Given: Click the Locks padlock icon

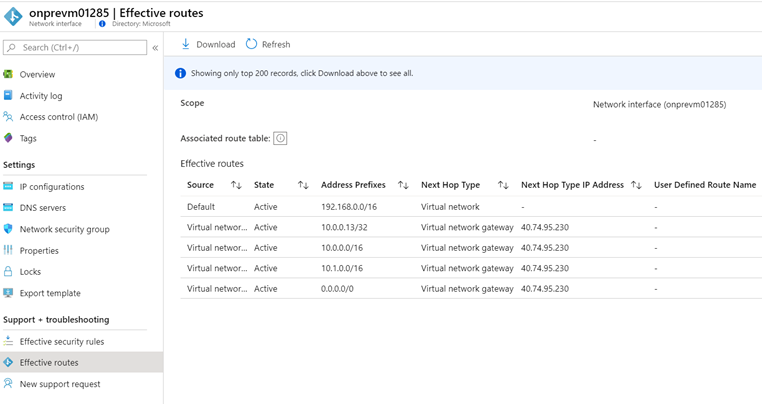Looking at the screenshot, I should pyautogui.click(x=8, y=271).
